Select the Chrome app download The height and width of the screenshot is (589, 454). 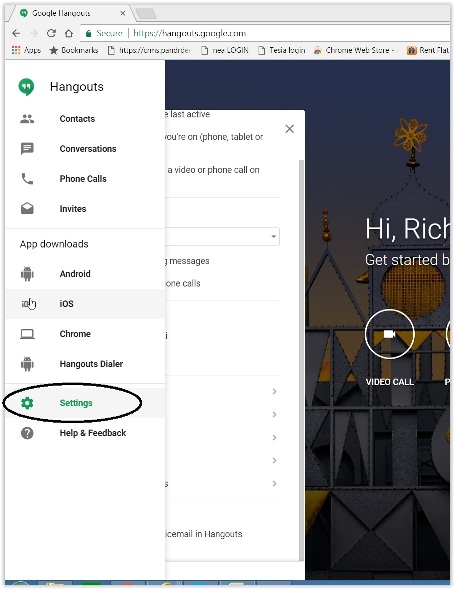85,334
